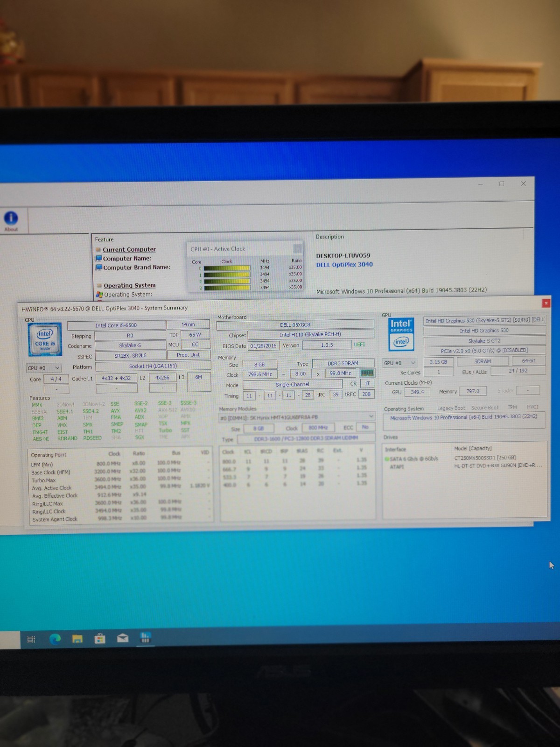
Task: Click the Socket H4 (LGA1151) platform field
Action: 153,366
